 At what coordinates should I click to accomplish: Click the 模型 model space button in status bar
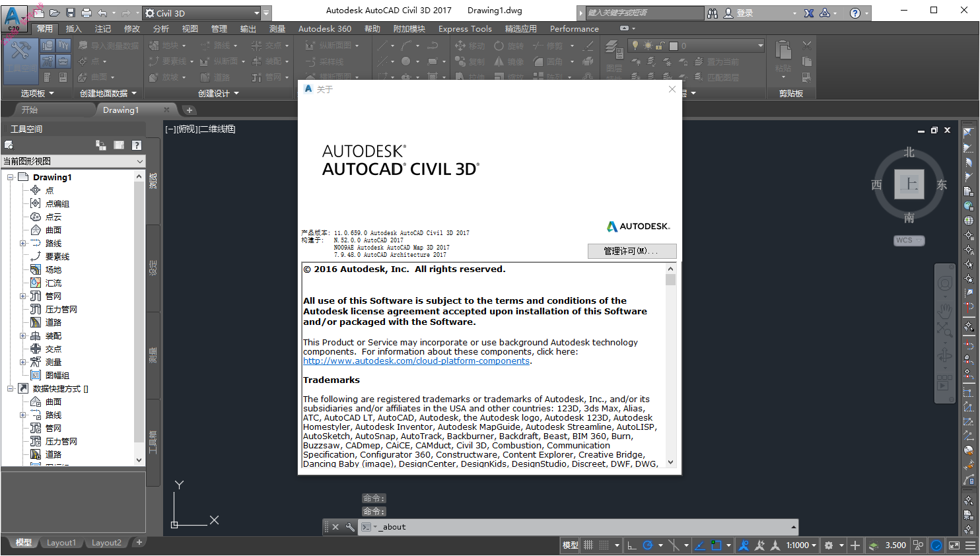point(570,545)
